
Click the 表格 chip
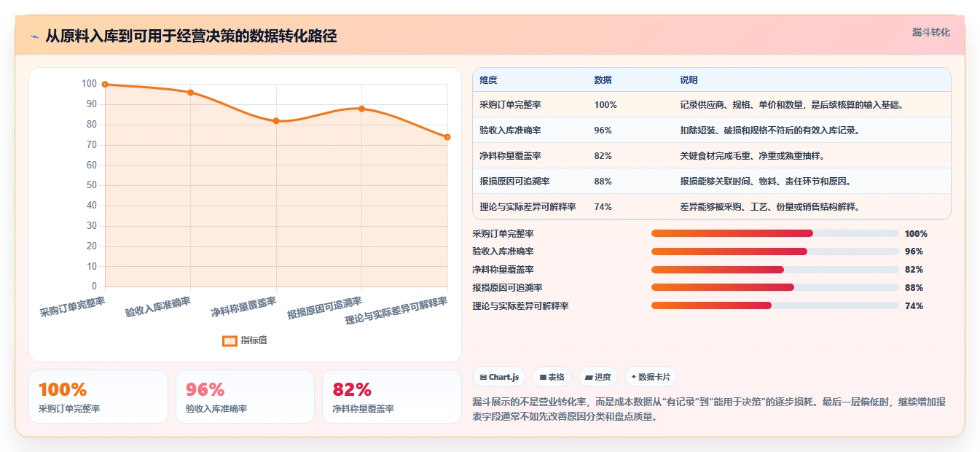[552, 377]
